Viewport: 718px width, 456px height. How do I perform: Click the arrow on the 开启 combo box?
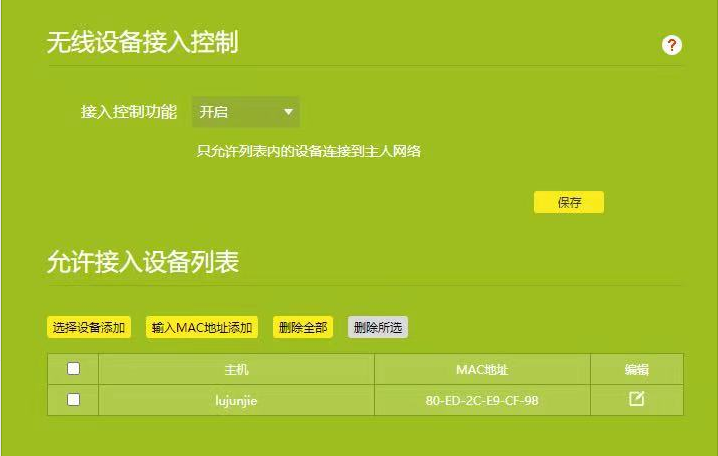pos(287,112)
